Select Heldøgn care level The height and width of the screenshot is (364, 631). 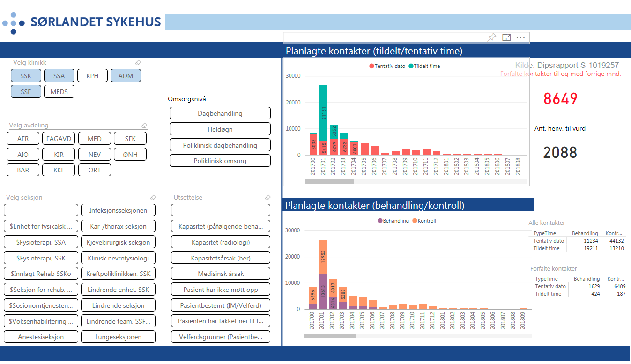[220, 129]
